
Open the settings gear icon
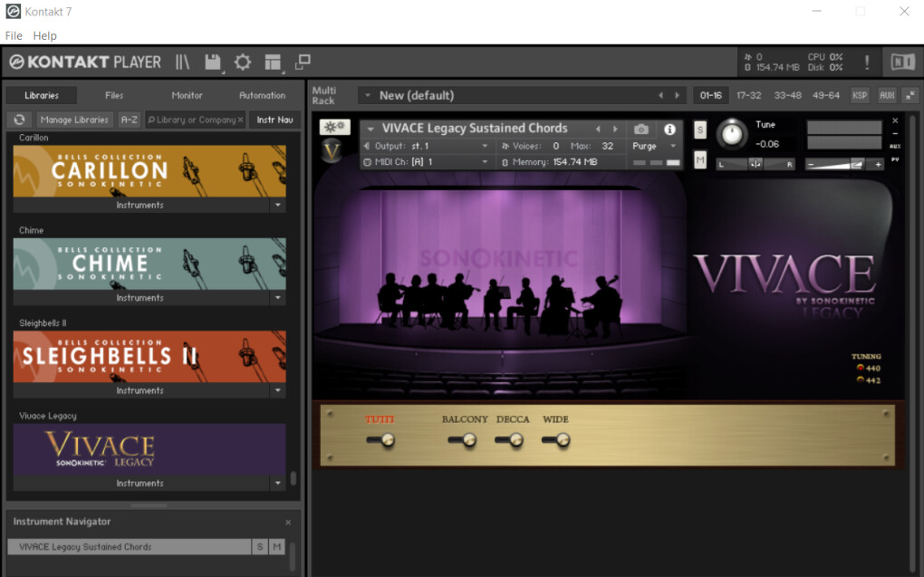tap(243, 63)
